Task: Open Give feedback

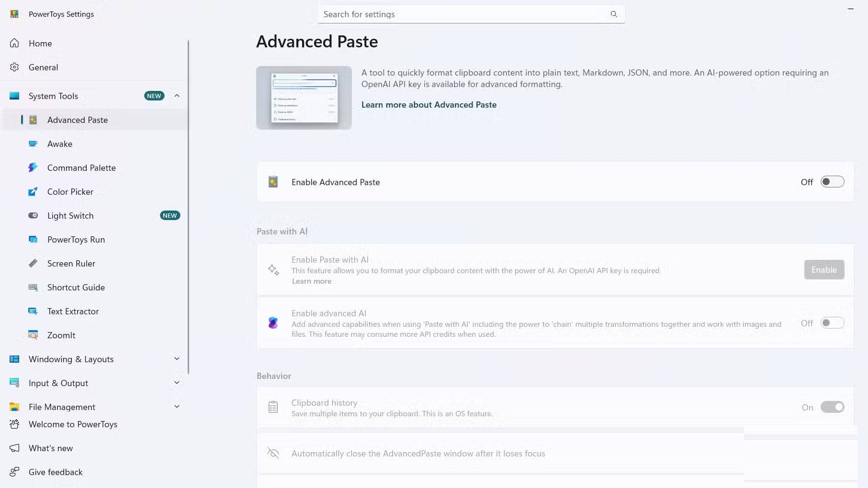Action: click(x=94, y=472)
